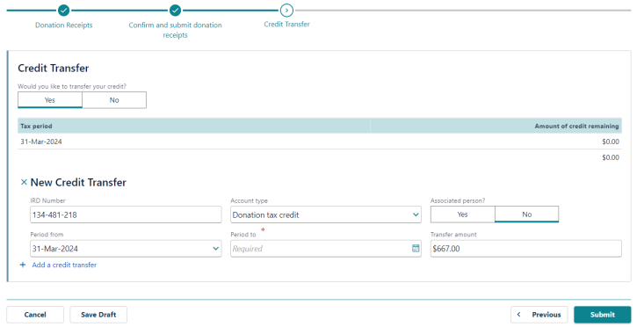
Task: Select Yes for transfer your credit
Action: [50, 100]
